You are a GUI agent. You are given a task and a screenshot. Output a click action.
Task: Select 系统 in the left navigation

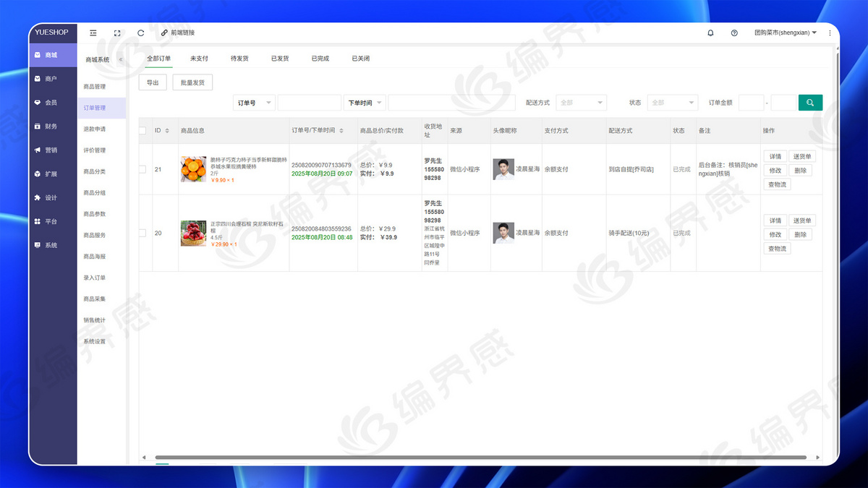click(53, 245)
